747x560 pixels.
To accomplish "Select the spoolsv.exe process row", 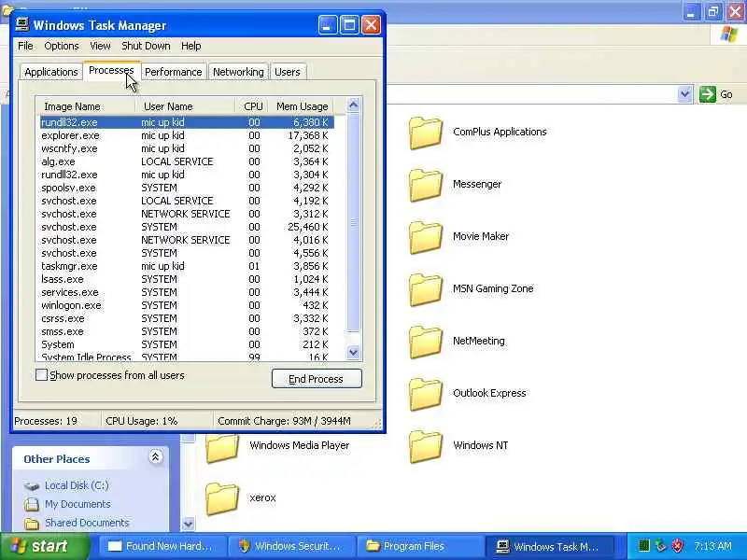I will pos(187,189).
